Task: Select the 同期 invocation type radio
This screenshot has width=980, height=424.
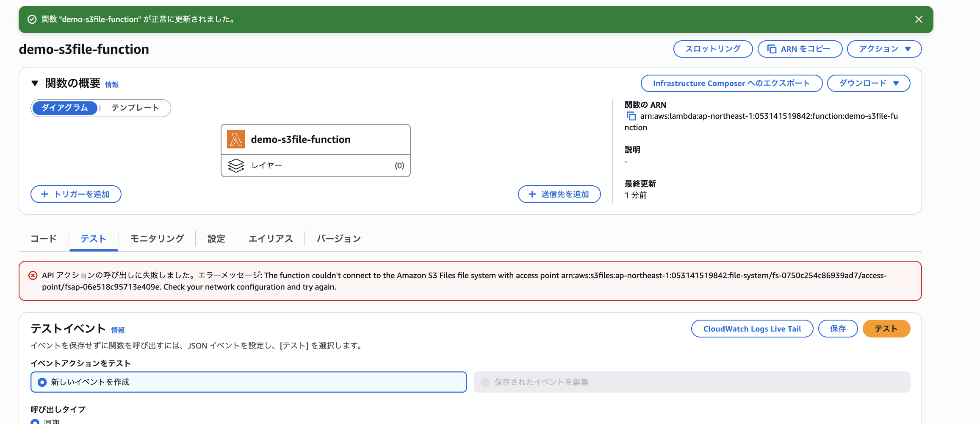Action: coord(34,421)
